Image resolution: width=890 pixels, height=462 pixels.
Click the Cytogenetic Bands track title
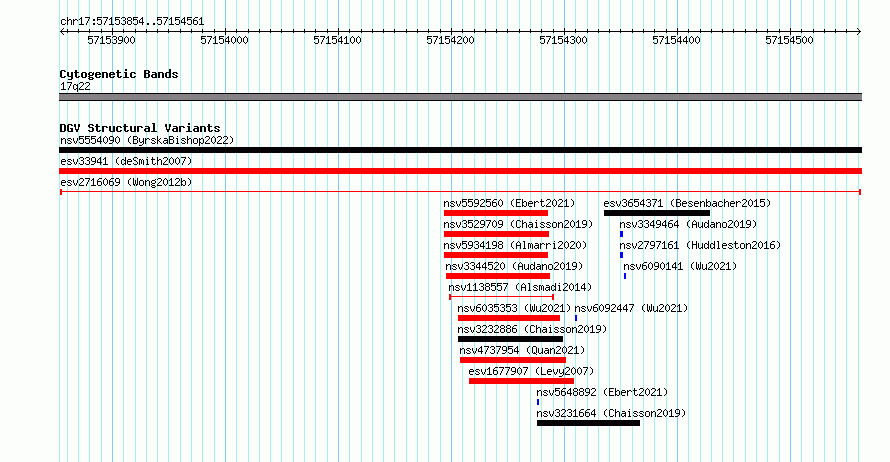pyautogui.click(x=119, y=74)
